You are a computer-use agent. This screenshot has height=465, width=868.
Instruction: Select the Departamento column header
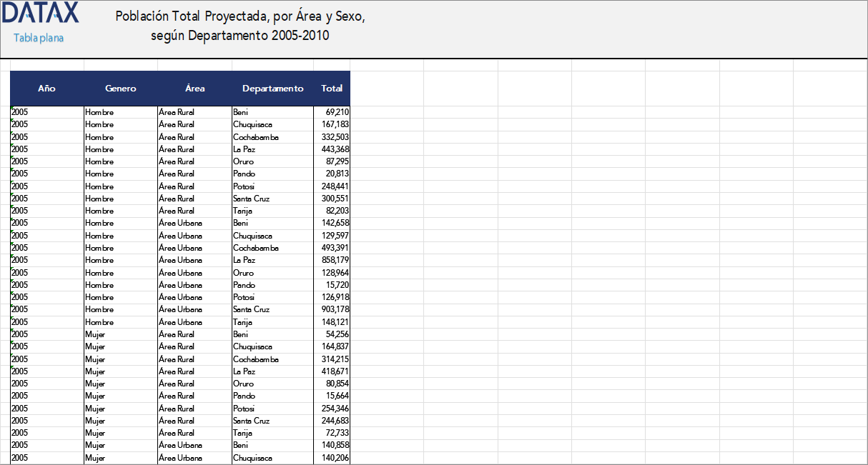(272, 88)
